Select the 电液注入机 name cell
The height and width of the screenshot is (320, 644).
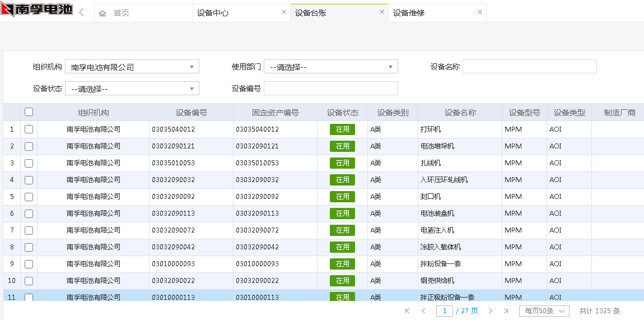point(460,230)
